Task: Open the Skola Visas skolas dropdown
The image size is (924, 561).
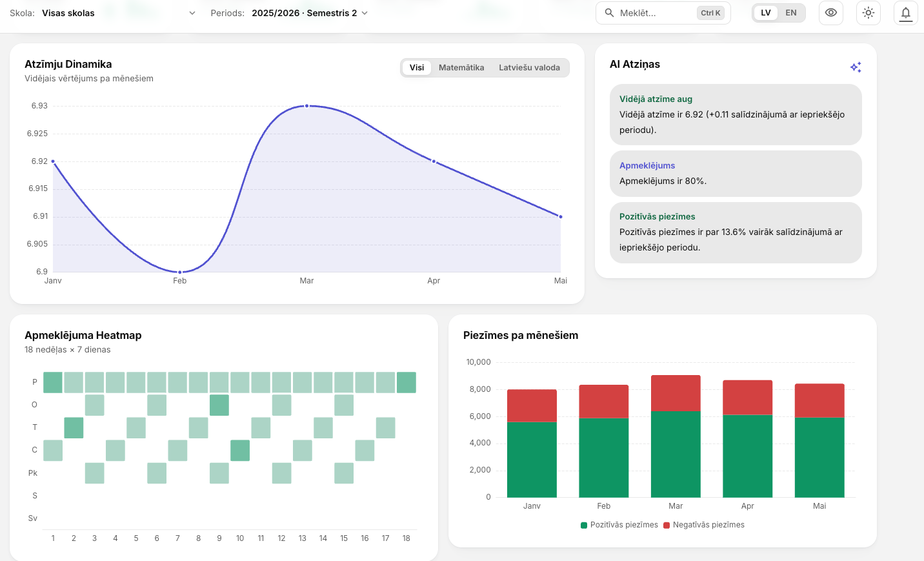Action: pos(119,13)
